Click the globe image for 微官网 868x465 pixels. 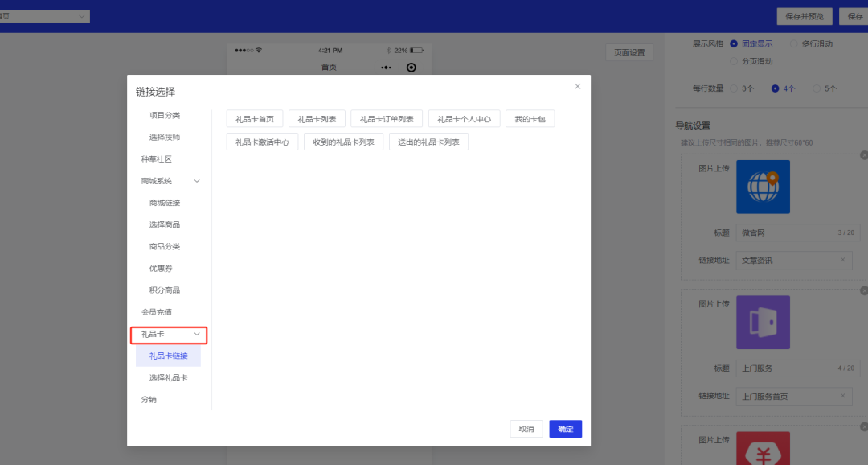(763, 187)
